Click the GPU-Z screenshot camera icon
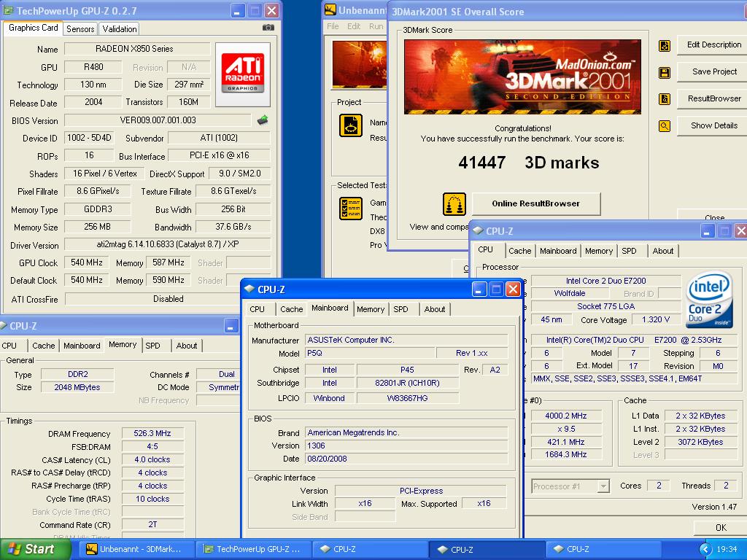This screenshot has width=747, height=560. point(268,28)
